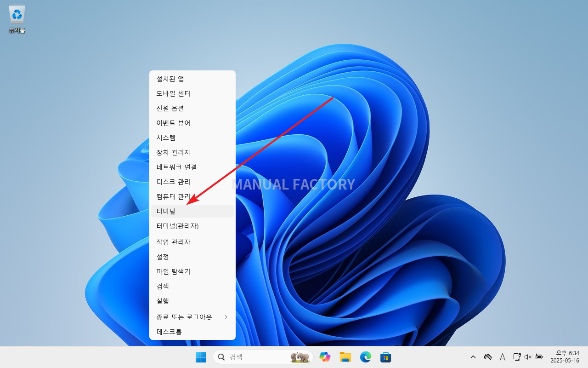The width and height of the screenshot is (588, 368).
Task: Select 네트워크 연결 menu entry
Action: coord(192,167)
